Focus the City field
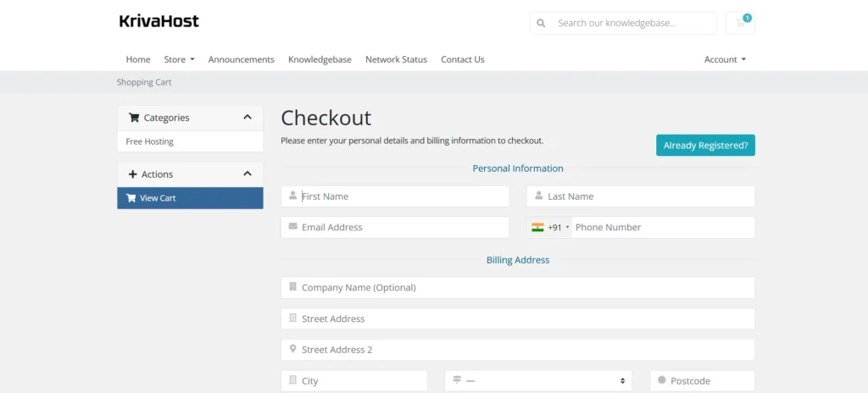Screen dimensions: 868x393 point(354,381)
